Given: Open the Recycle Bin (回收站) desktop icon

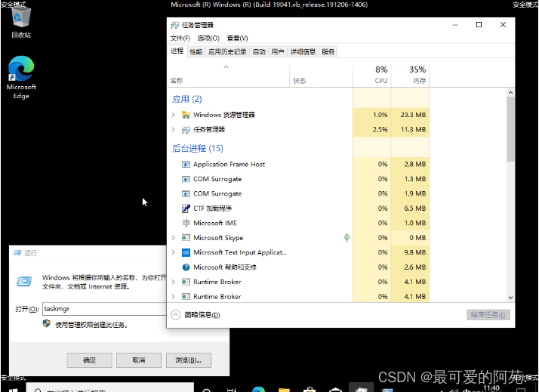Looking at the screenshot, I should [21, 21].
